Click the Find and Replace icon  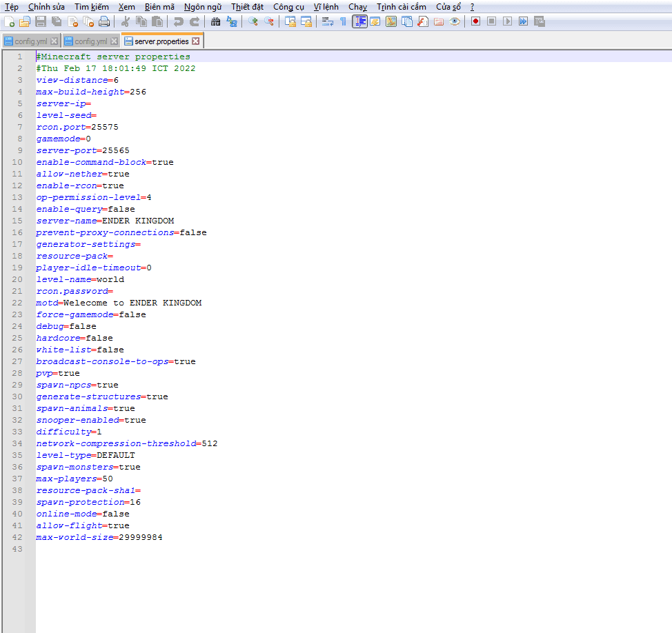coord(232,21)
